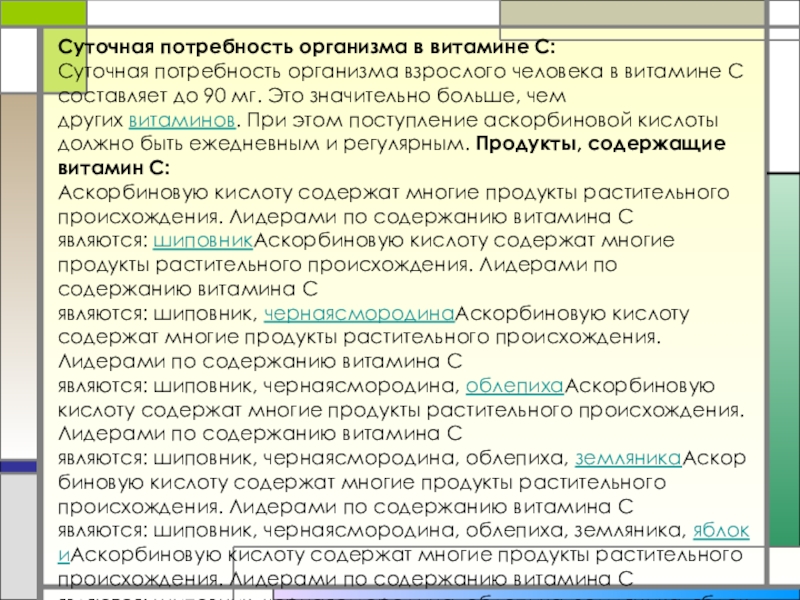Click the phrase "При этом поступление аскорбиновой кислоты"

coord(483,121)
